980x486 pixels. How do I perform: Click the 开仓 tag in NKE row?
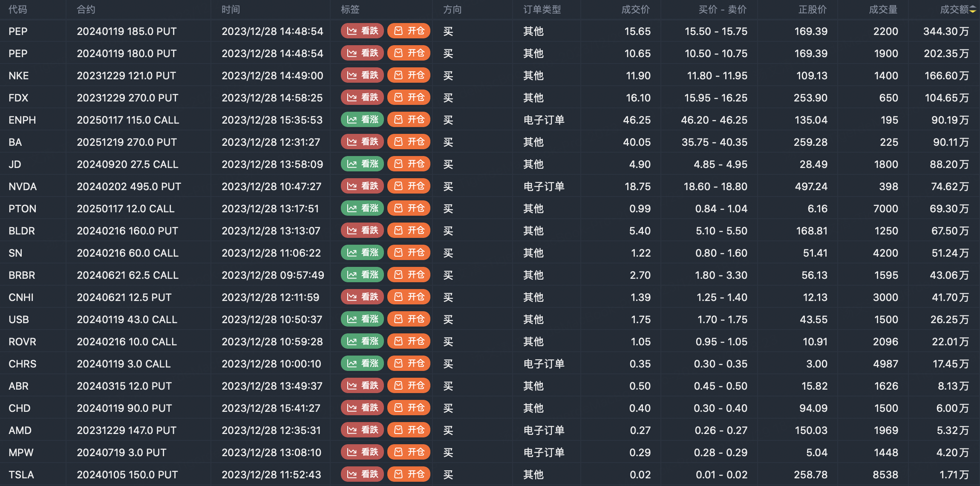click(409, 75)
